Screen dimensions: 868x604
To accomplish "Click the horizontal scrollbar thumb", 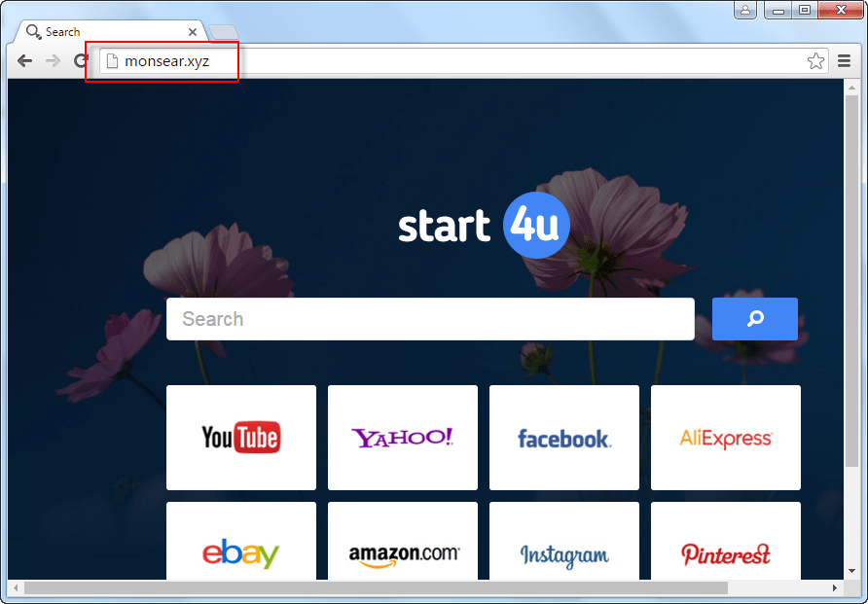I will (x=376, y=588).
